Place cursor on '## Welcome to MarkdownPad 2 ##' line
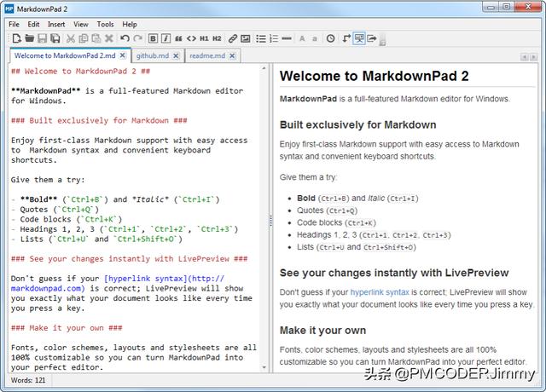This screenshot has height=392, width=546. pos(80,72)
